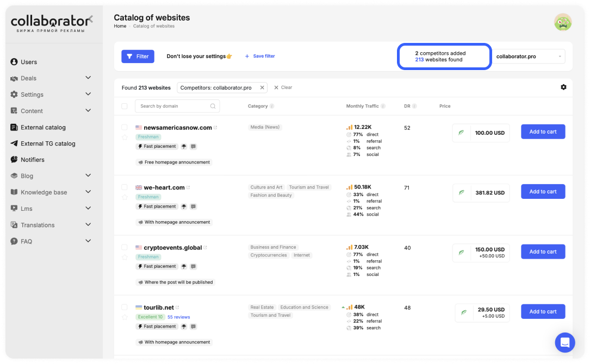Click the Knowledge base book icon
This screenshot has width=590, height=364.
tap(14, 192)
